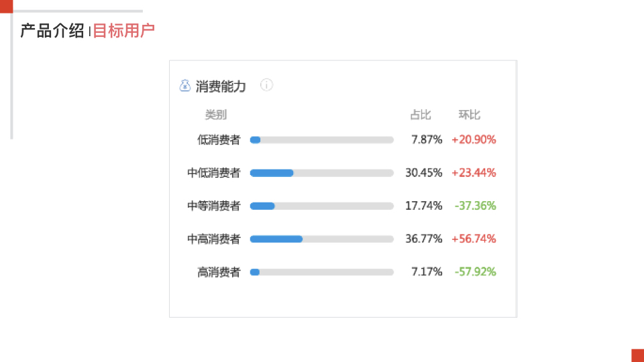Click the 中等消费者 progress bar

tap(321, 206)
